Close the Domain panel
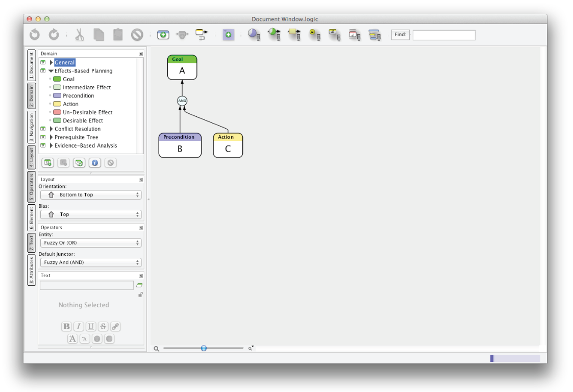573x392 pixels. pyautogui.click(x=141, y=54)
